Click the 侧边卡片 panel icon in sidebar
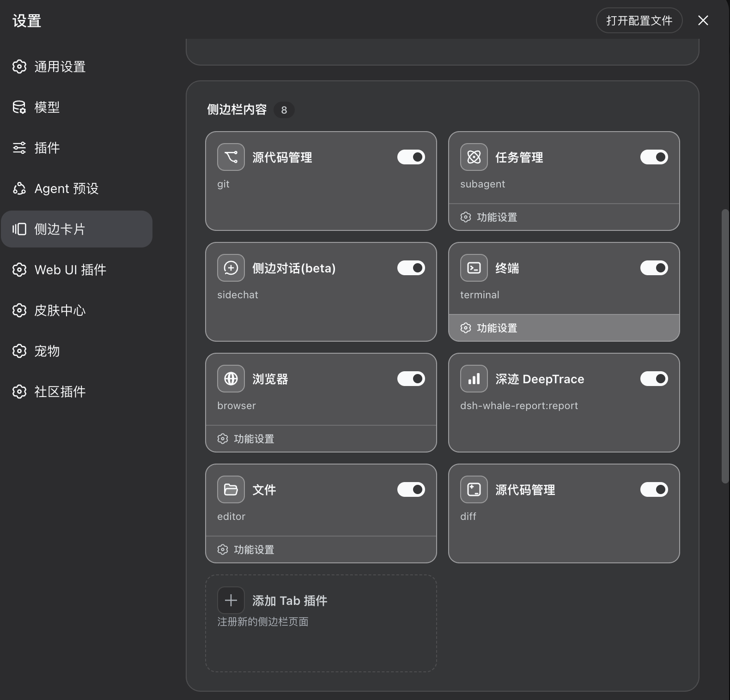This screenshot has height=700, width=730. point(19,229)
